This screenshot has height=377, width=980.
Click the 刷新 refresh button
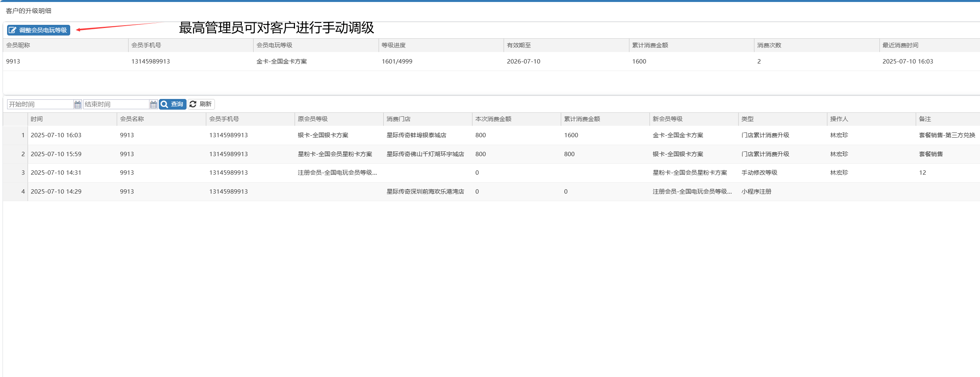pyautogui.click(x=201, y=104)
